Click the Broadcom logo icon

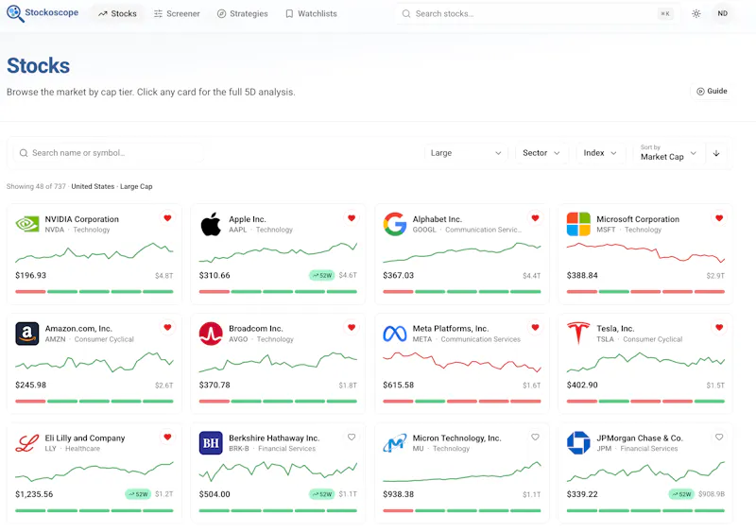(211, 334)
